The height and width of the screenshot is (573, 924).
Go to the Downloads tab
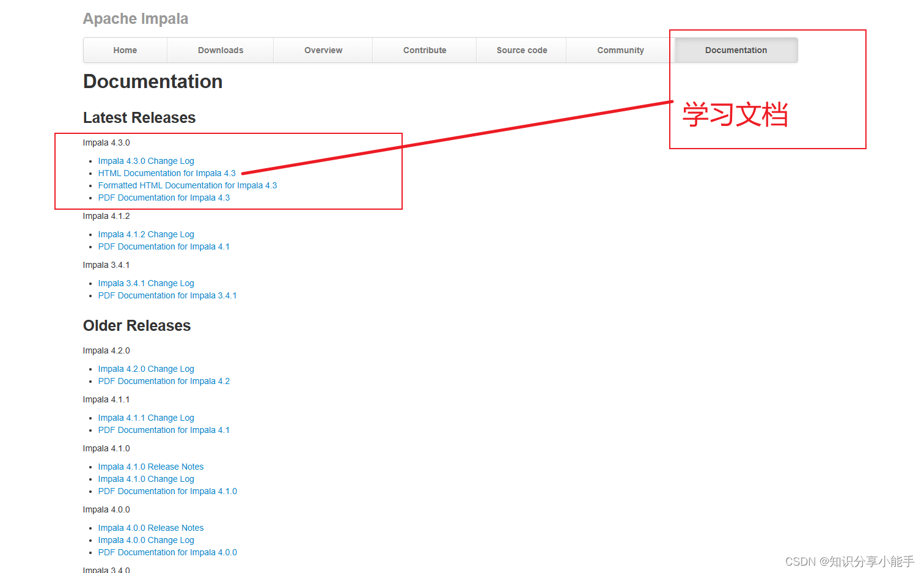pos(221,50)
